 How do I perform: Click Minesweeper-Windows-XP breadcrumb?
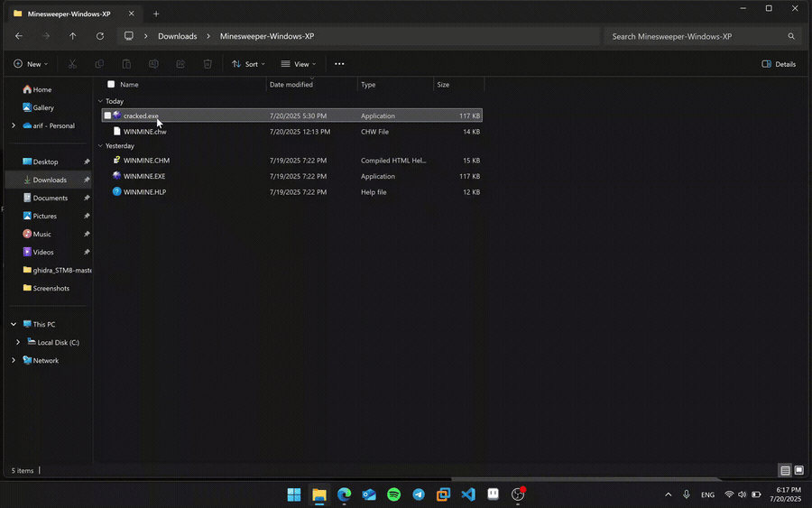click(267, 36)
